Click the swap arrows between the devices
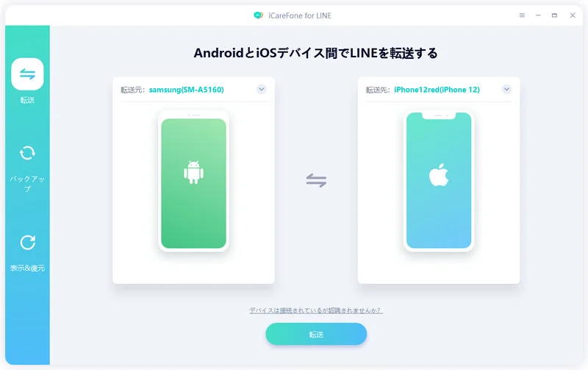 coord(316,180)
